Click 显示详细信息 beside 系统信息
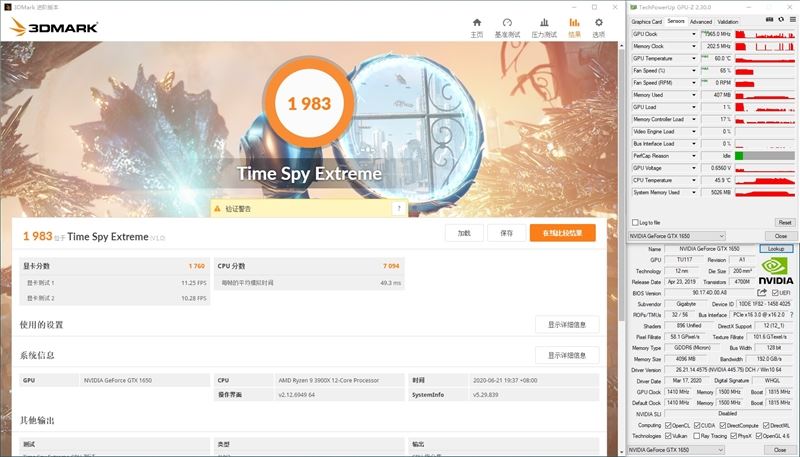 pyautogui.click(x=567, y=355)
